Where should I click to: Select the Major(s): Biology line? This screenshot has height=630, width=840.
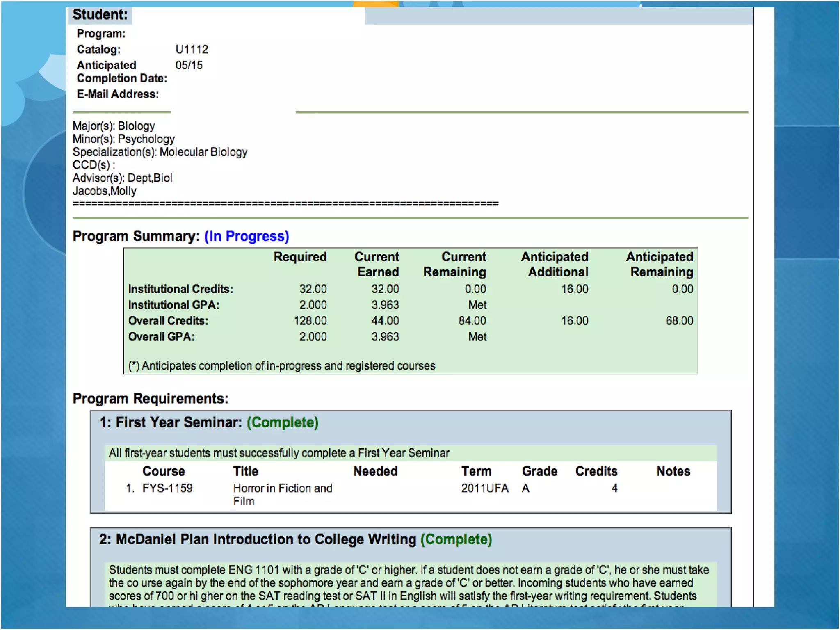point(114,126)
